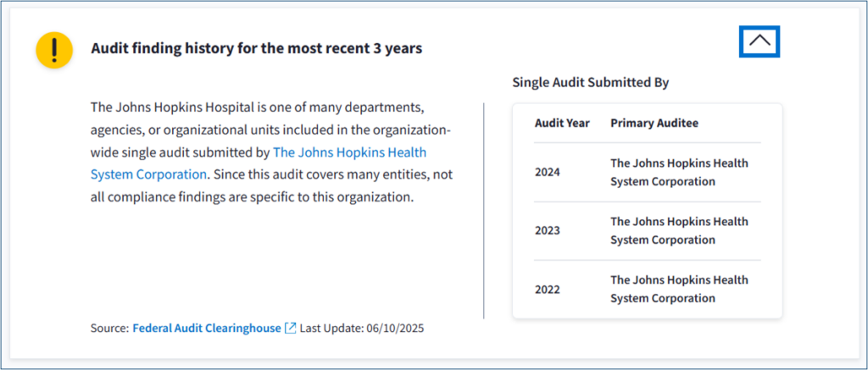
Task: Open The Johns Hopkins Health System Corporation link
Action: 349,152
